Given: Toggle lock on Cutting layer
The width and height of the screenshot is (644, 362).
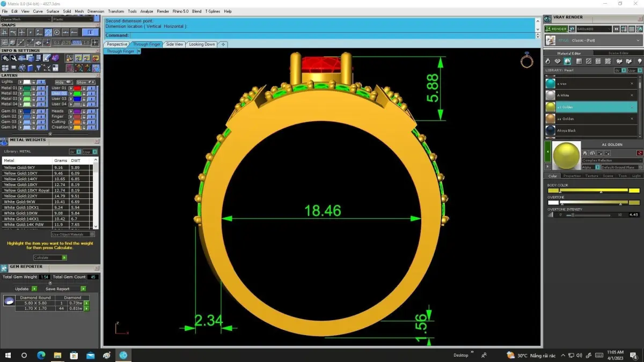Looking at the screenshot, I should [84, 122].
